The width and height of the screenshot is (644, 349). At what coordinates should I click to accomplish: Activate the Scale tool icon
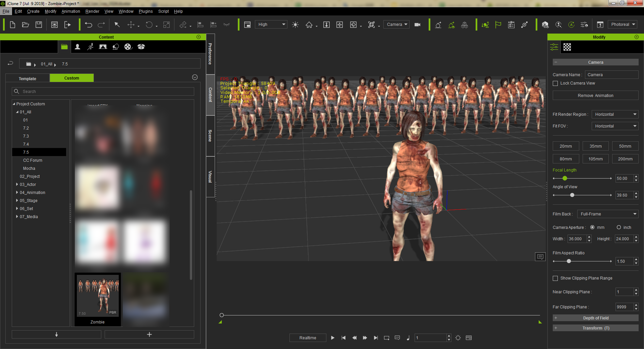166,24
